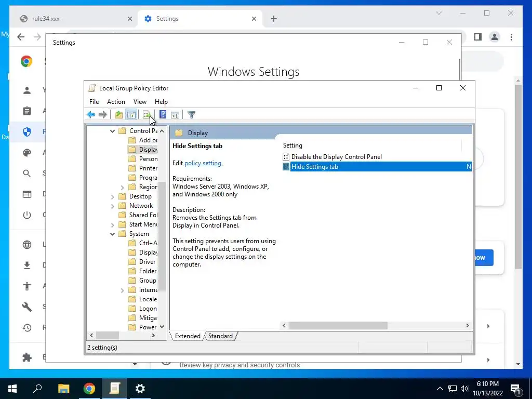The image size is (532, 399).
Task: Click tree pane scroll down arrow
Action: click(162, 327)
